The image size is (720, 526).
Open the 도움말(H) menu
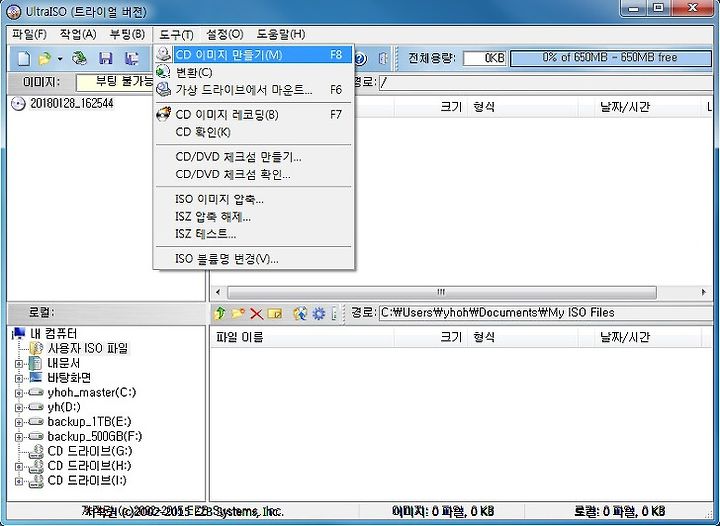(281, 34)
